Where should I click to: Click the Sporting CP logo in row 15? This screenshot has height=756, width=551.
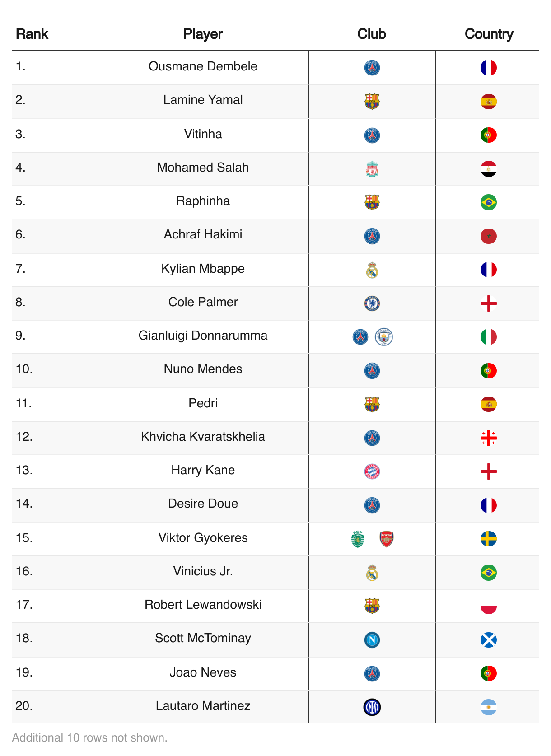tap(358, 539)
